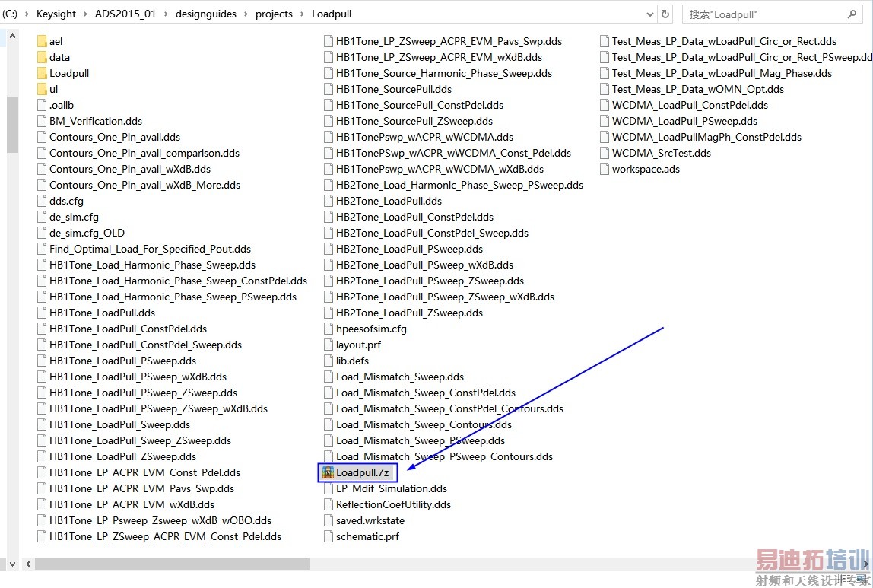Open address bar history dropdown arrow
873x588 pixels.
click(x=649, y=14)
